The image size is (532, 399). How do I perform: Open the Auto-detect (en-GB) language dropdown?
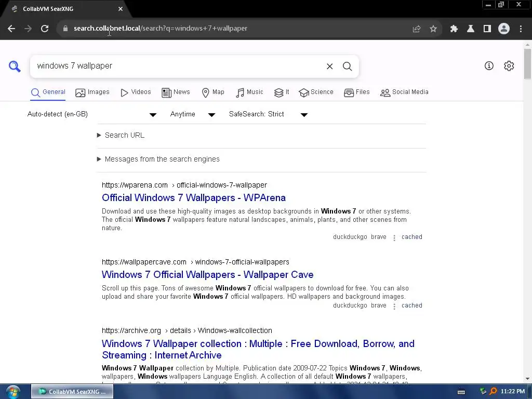[x=91, y=114]
